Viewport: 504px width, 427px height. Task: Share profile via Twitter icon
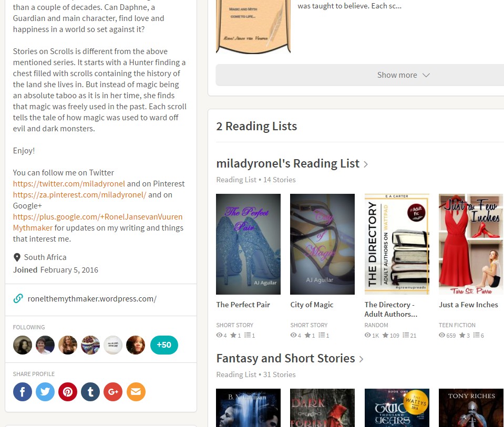pyautogui.click(x=45, y=392)
